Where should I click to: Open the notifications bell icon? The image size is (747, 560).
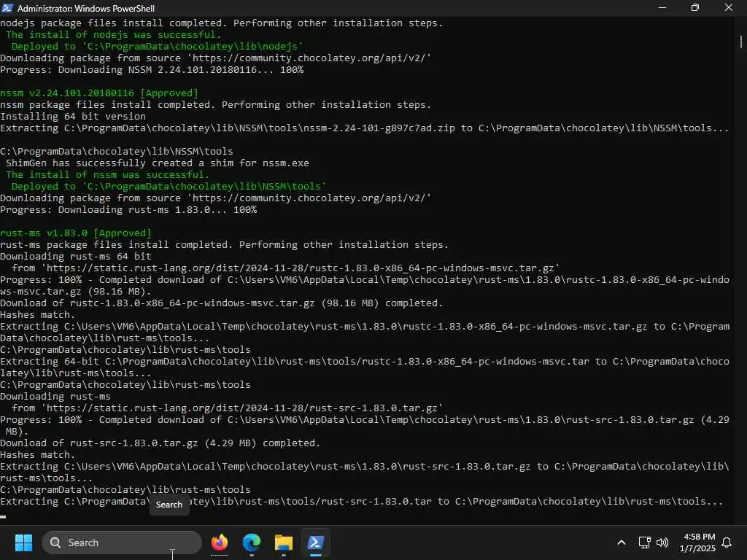click(727, 542)
